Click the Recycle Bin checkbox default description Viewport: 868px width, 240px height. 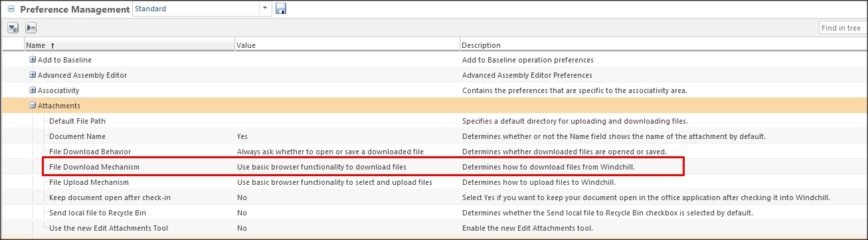click(608, 213)
